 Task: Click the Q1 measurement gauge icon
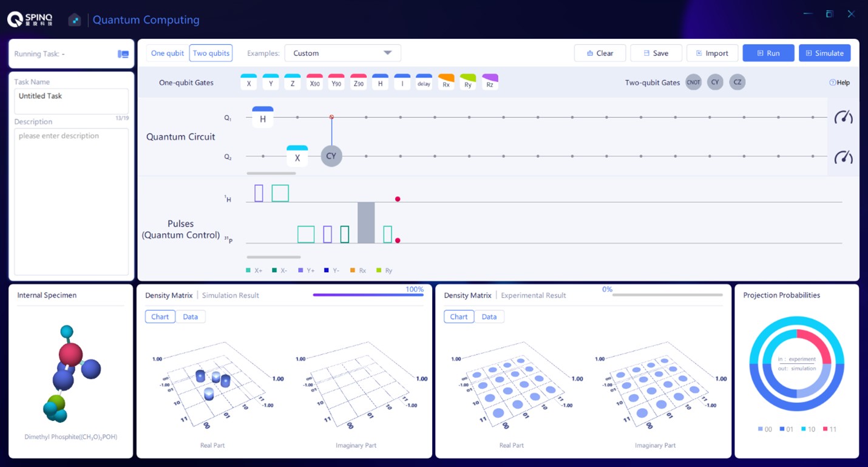(843, 117)
